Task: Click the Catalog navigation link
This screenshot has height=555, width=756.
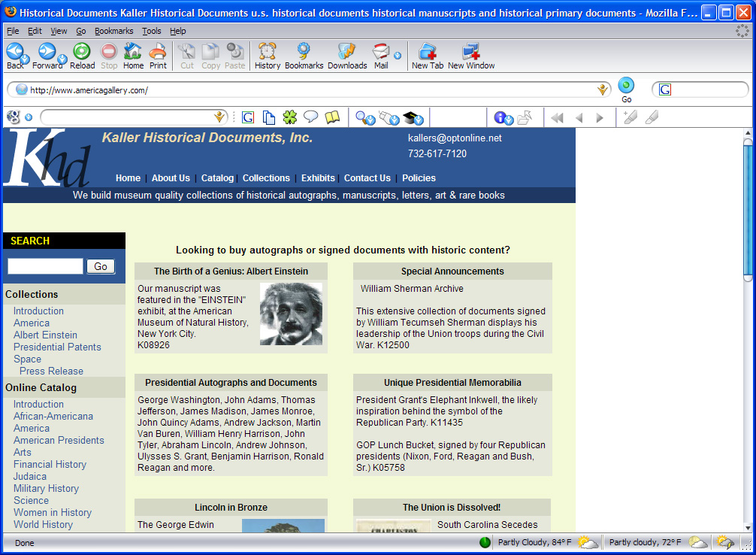Action: pyautogui.click(x=217, y=178)
